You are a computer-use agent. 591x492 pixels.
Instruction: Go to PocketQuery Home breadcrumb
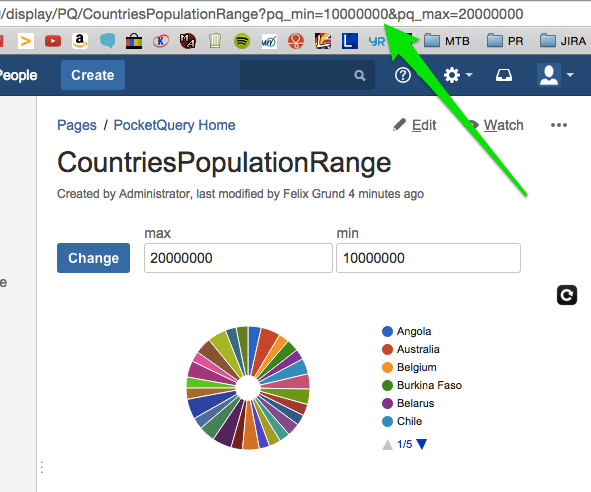(x=175, y=125)
